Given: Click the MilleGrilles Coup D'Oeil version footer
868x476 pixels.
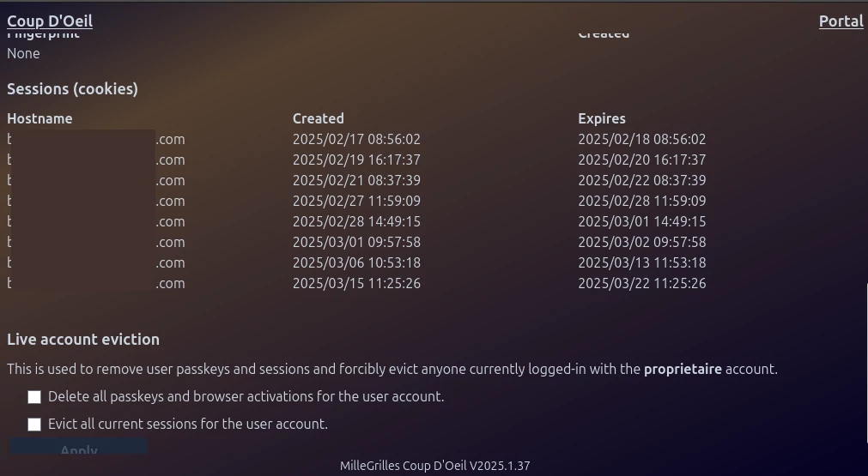Looking at the screenshot, I should point(434,466).
